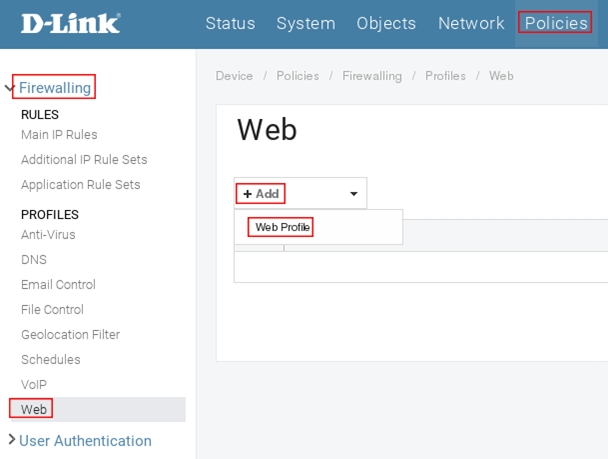Switch to the Objects tab
The width and height of the screenshot is (608, 459).
[386, 23]
